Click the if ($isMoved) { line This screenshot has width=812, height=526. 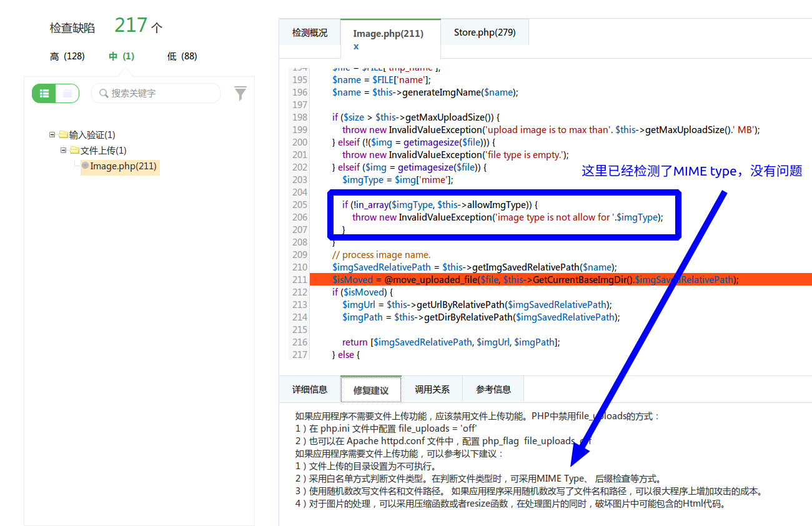[x=363, y=292]
